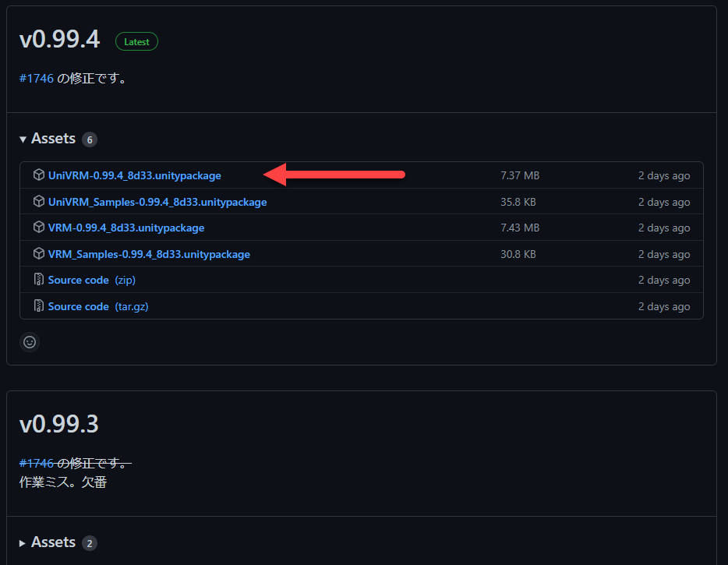Click package icon beside UniVRM-0.99.4_8d33.unitypackage
Screen dimensions: 728x565
[x=39, y=175]
